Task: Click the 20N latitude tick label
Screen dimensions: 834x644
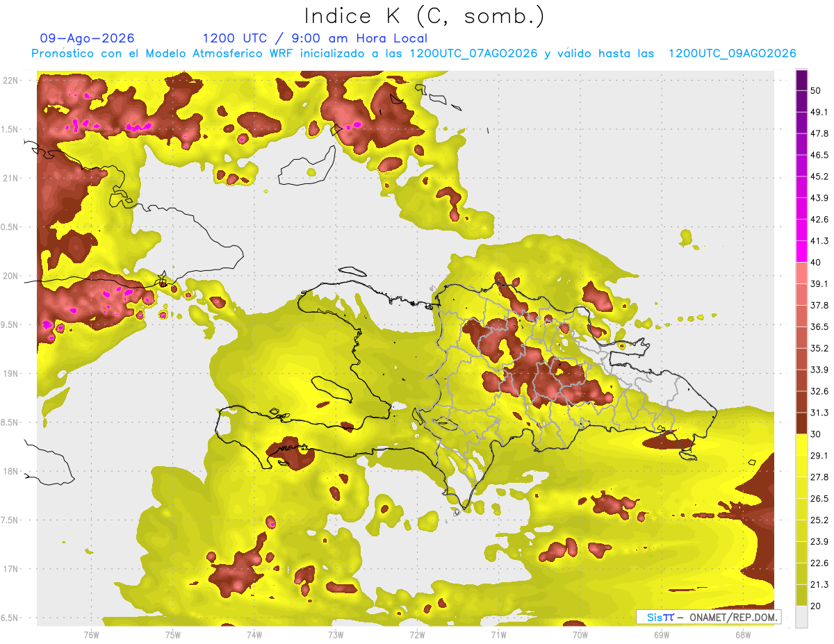Action: [x=10, y=276]
